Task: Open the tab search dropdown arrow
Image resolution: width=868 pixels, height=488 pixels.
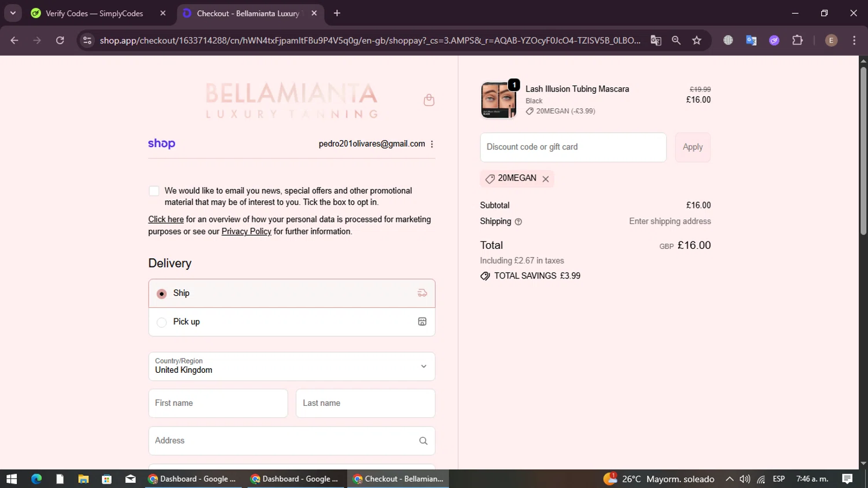Action: tap(13, 13)
